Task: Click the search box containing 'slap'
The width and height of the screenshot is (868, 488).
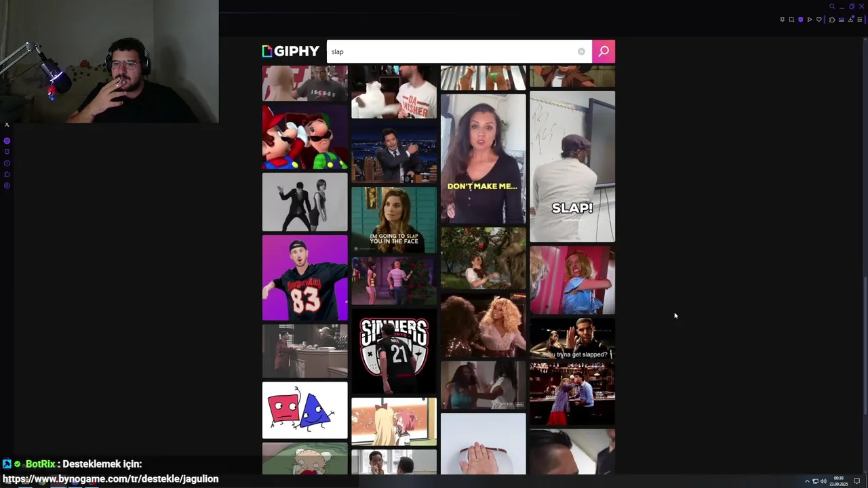Action: click(459, 52)
